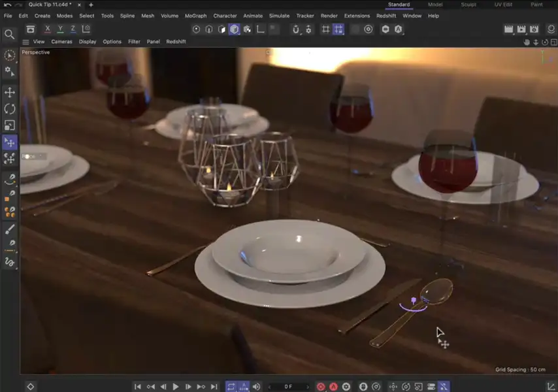
Task: Open the MoGraph menu
Action: point(196,16)
